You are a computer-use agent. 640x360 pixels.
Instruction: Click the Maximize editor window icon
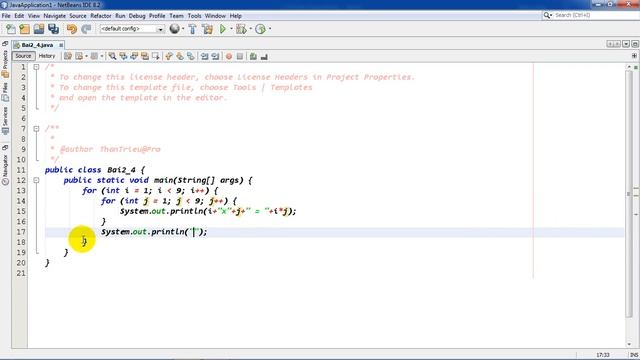pos(635,44)
